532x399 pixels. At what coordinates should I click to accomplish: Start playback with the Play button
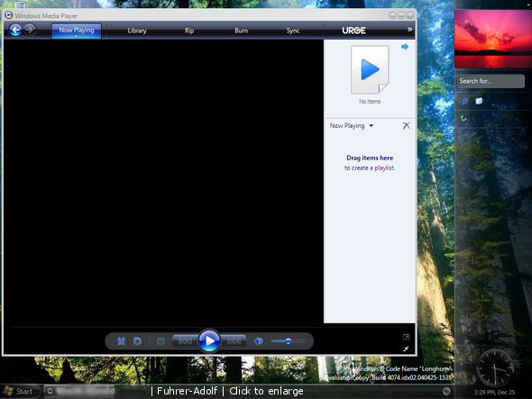tap(209, 340)
